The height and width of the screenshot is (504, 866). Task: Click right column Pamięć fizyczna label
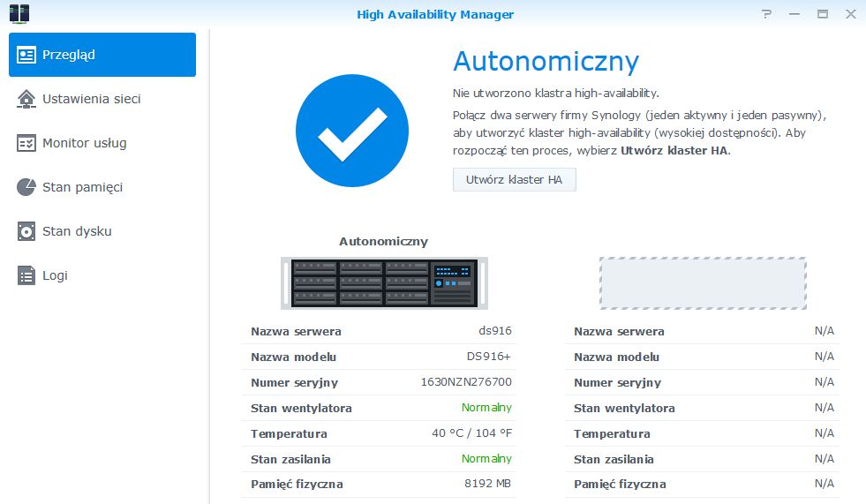(x=620, y=484)
